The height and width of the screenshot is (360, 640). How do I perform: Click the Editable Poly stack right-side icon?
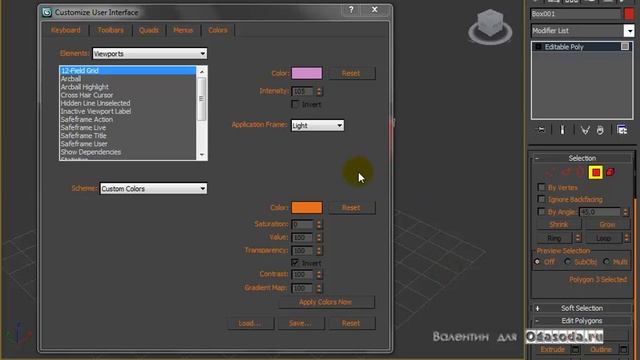coord(624,47)
